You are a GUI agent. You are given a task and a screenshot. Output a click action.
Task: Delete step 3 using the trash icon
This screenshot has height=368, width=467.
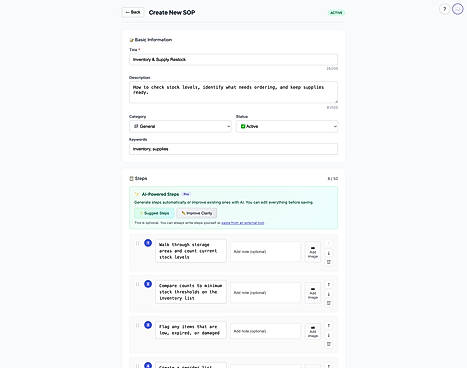pos(329,344)
